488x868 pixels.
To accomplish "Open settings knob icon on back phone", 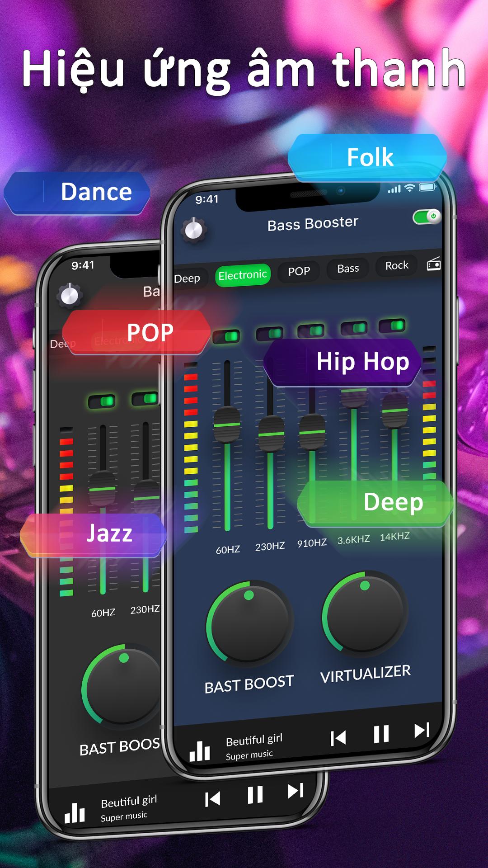I will coord(70,296).
